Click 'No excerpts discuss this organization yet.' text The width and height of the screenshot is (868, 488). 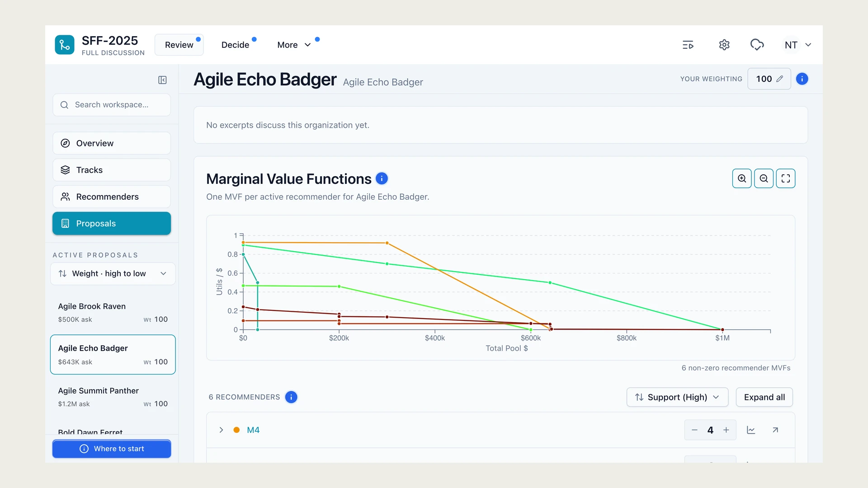pos(288,125)
